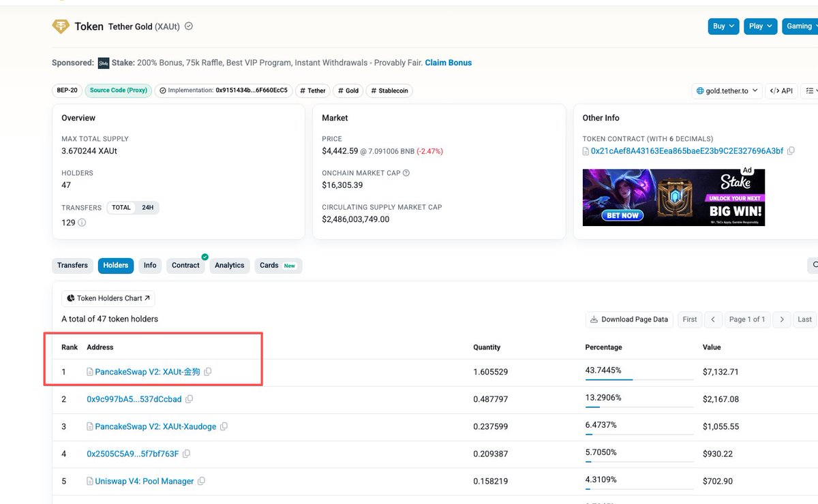Click the contract icon beside Uniswap V4: Pool Manager
The image size is (818, 504).
[90, 481]
